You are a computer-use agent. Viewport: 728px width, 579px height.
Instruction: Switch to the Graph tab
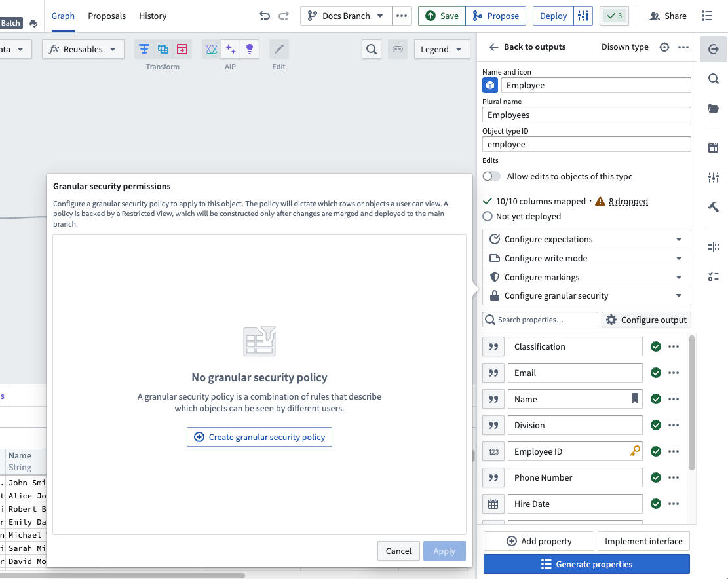pos(63,16)
